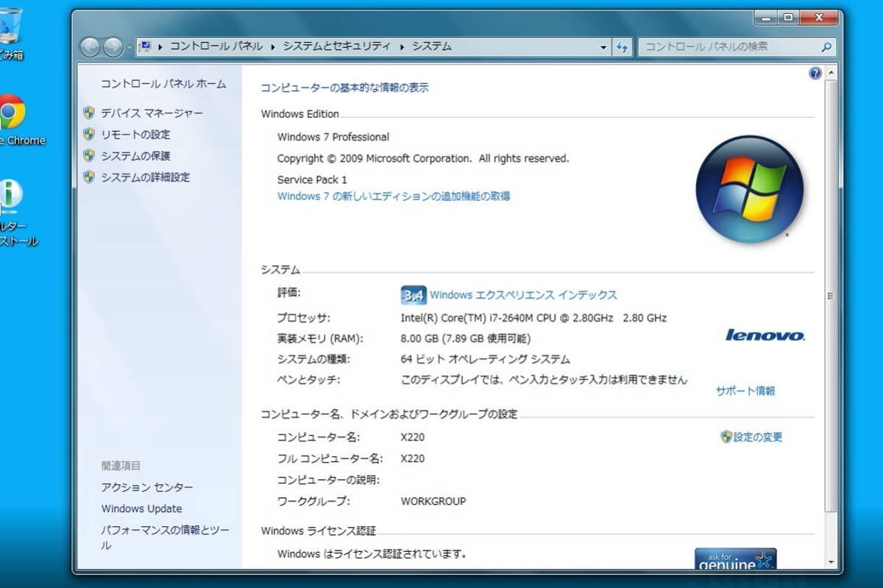Click the magnifier icon in the search box
This screenshot has height=588, width=883.
pyautogui.click(x=826, y=46)
